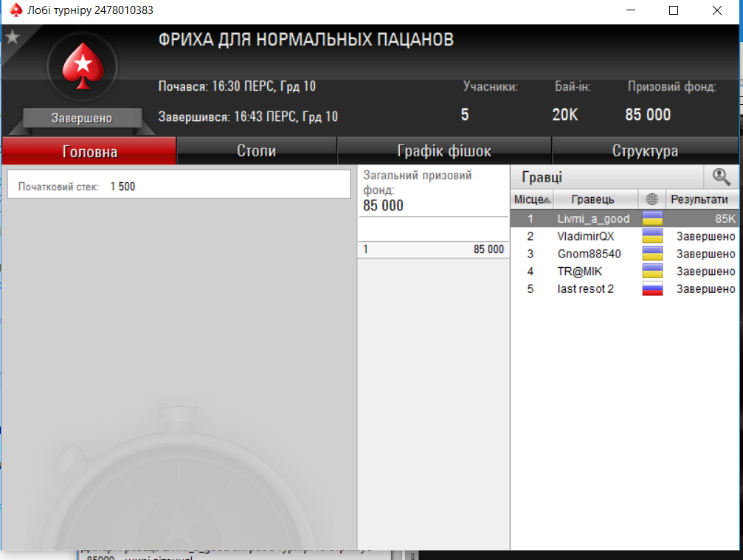This screenshot has height=560, width=743.
Task: Sort by Гравець column header
Action: pos(595,199)
